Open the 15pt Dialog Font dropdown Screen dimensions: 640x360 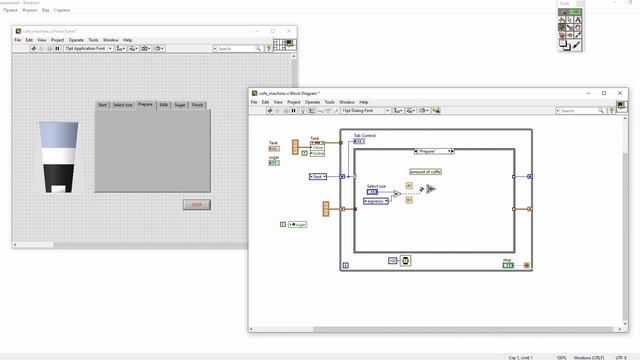coord(365,111)
